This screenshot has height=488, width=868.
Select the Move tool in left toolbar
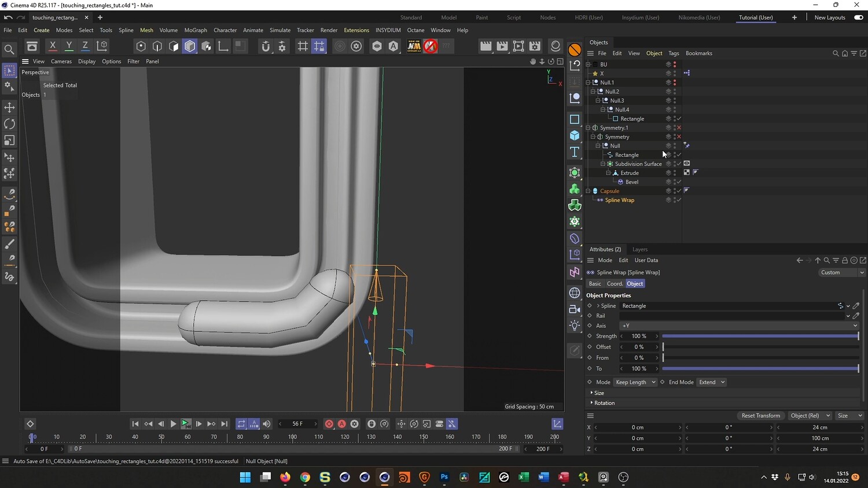[9, 108]
